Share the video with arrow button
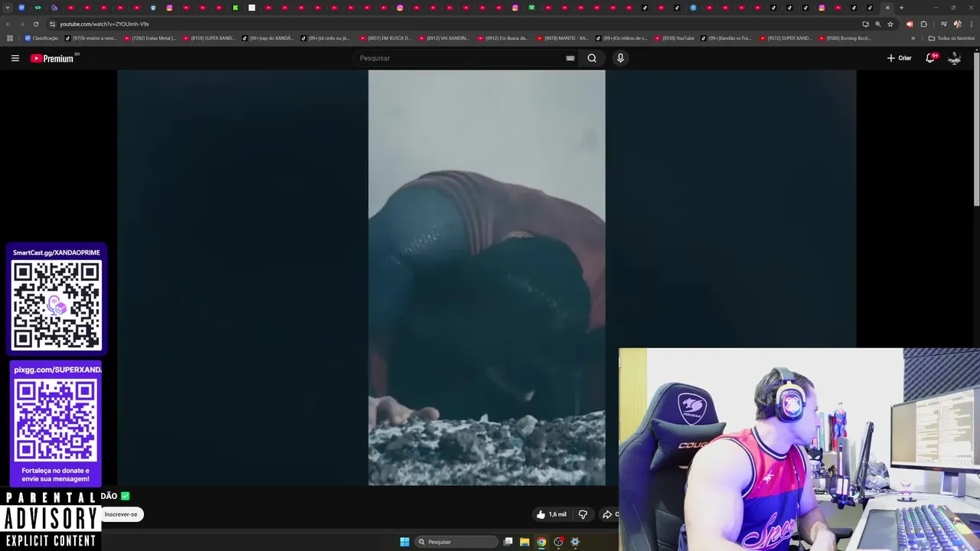The width and height of the screenshot is (980, 551). [609, 514]
